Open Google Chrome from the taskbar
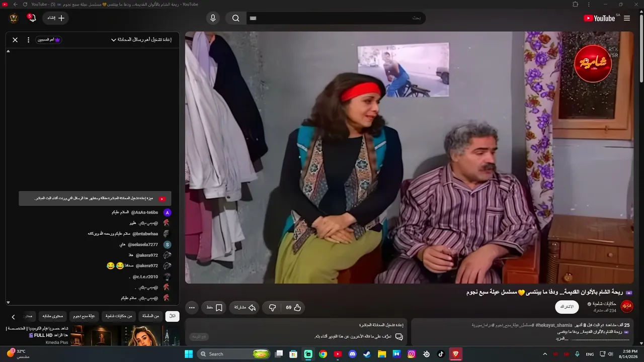This screenshot has height=362, width=644. [x=323, y=354]
